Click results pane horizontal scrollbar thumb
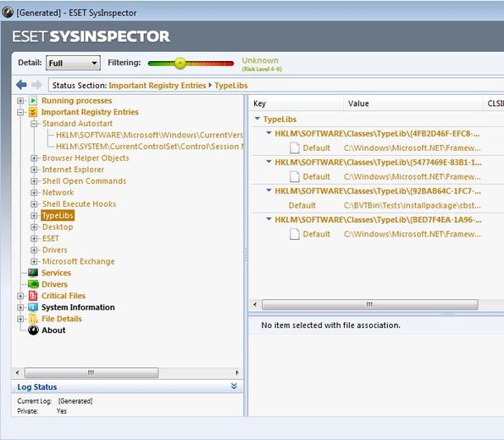The width and height of the screenshot is (504, 440). (x=369, y=304)
